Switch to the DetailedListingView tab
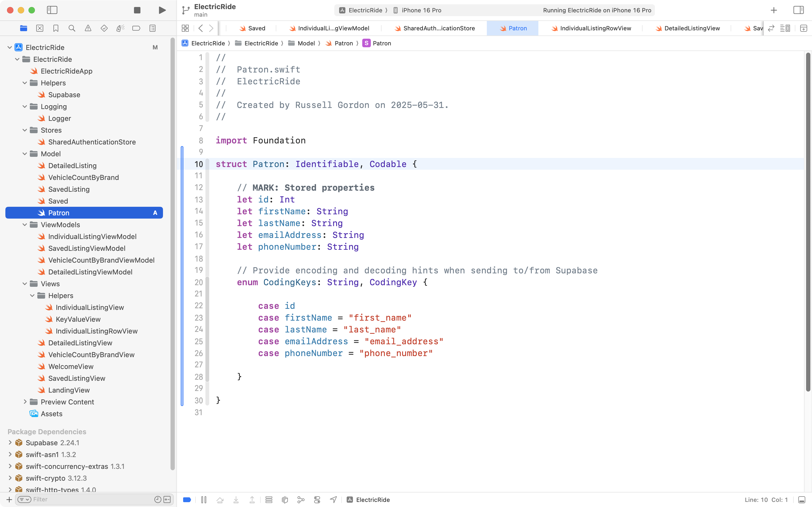The image size is (812, 507). pyautogui.click(x=692, y=28)
